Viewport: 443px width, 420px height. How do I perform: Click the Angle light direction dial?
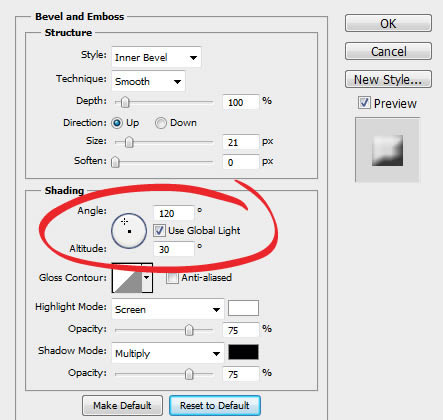pos(129,231)
